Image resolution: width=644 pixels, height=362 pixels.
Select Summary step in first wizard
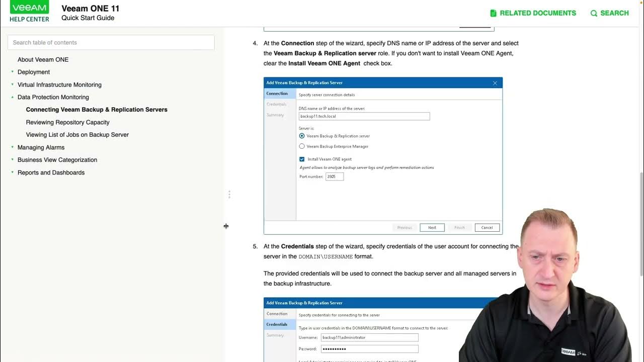275,115
